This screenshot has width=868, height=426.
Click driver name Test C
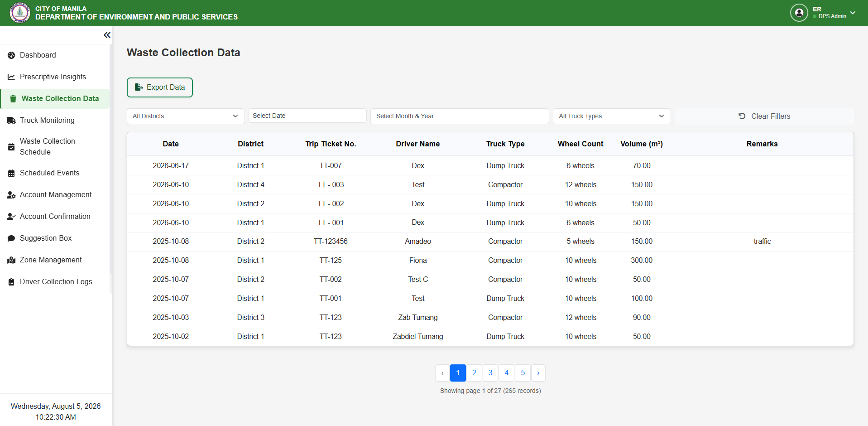pyautogui.click(x=418, y=280)
